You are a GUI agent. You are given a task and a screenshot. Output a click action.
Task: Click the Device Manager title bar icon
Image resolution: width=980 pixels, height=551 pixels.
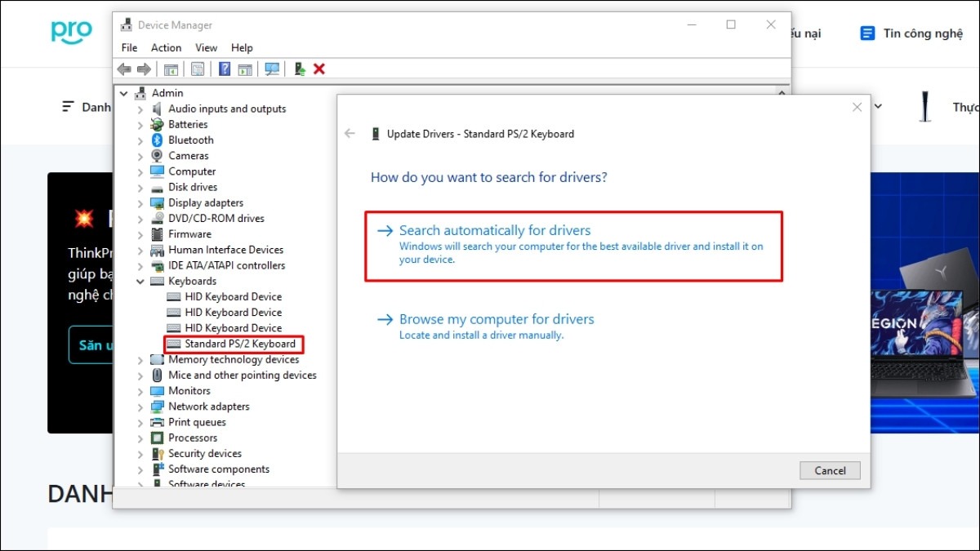pos(126,25)
